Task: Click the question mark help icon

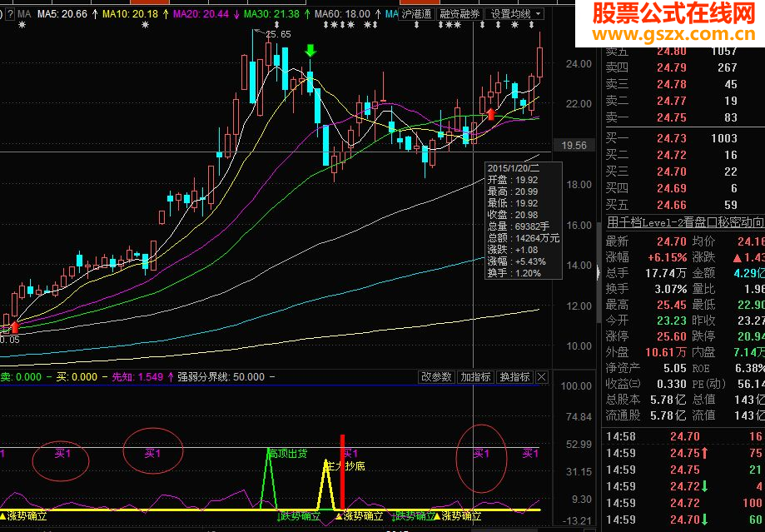Action: tap(10, 14)
